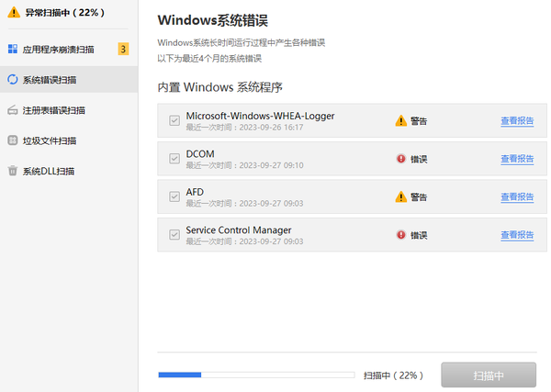Click the WHEA-Logger warning triangle icon
The height and width of the screenshot is (392, 551).
400,120
